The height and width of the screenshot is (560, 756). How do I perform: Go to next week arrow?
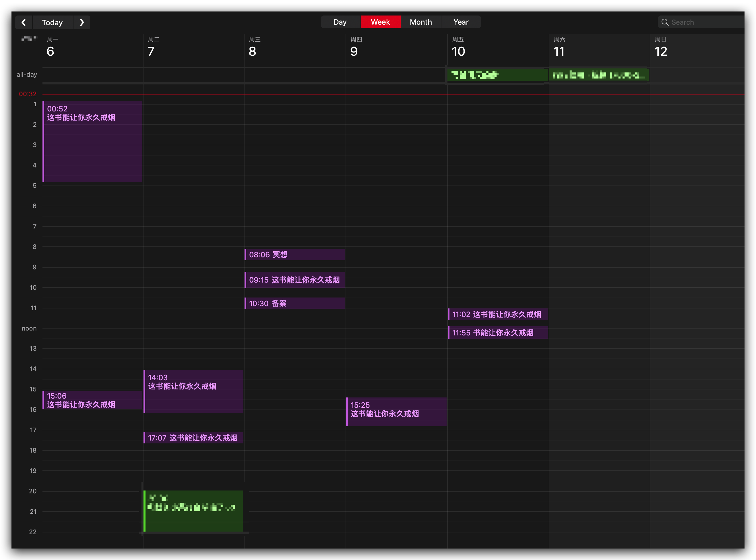82,22
